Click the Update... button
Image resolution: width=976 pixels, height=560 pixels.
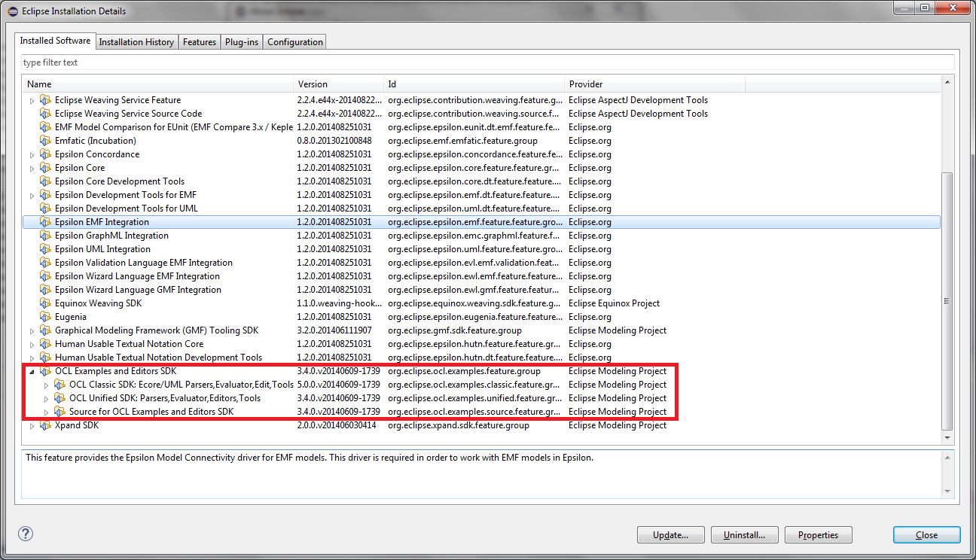pos(671,535)
